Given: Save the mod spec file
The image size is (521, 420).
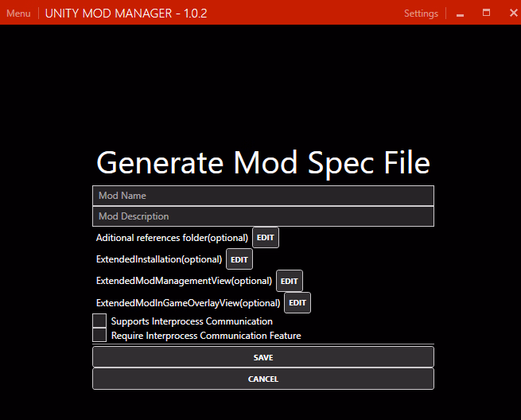Looking at the screenshot, I should coord(262,358).
